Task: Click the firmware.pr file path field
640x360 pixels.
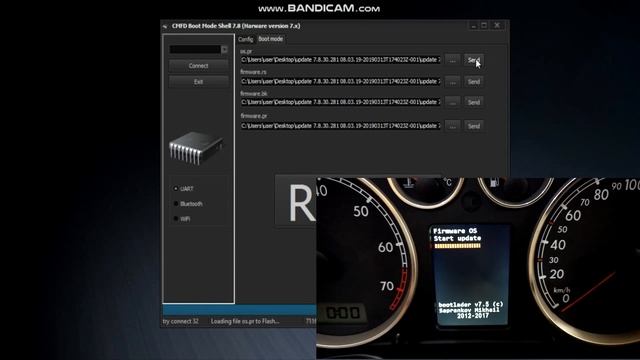Action: tap(341, 126)
